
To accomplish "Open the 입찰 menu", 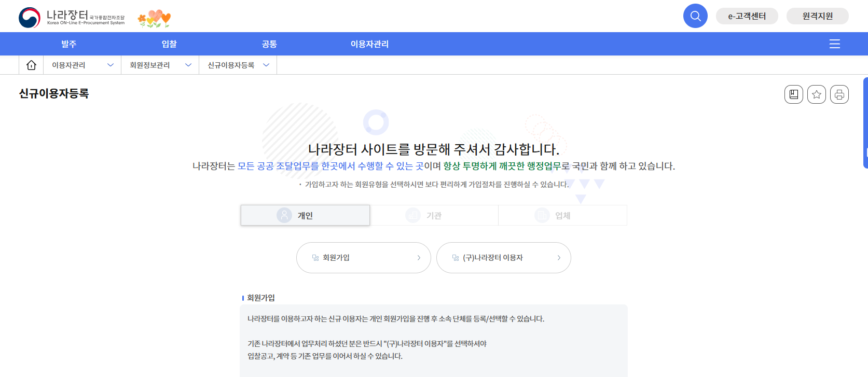I will (169, 44).
